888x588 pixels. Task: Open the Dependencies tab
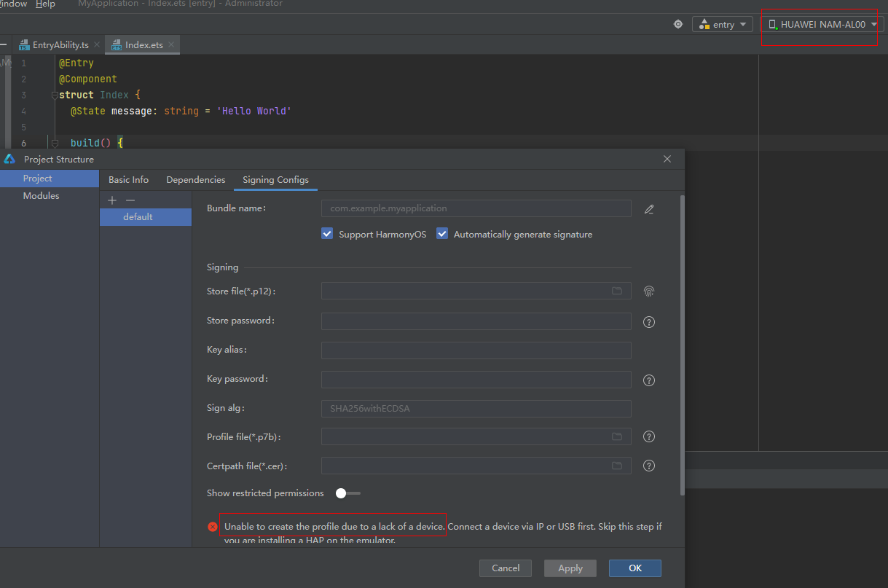(x=196, y=180)
